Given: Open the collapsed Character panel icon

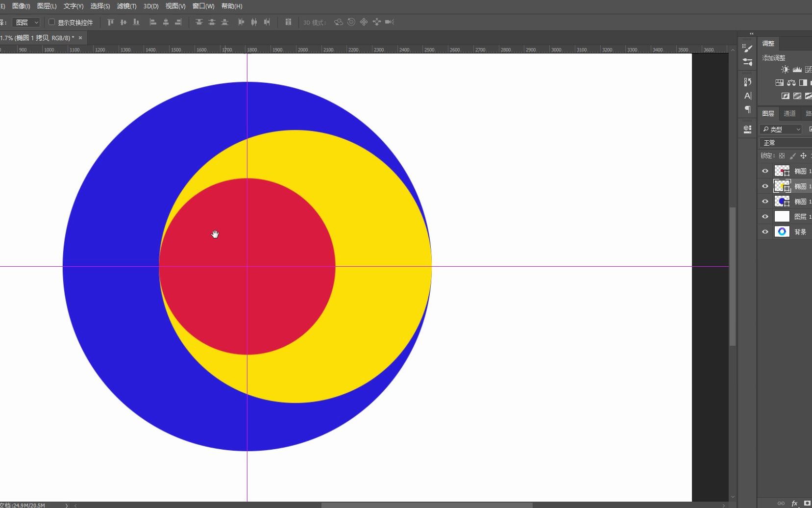Looking at the screenshot, I should point(747,96).
